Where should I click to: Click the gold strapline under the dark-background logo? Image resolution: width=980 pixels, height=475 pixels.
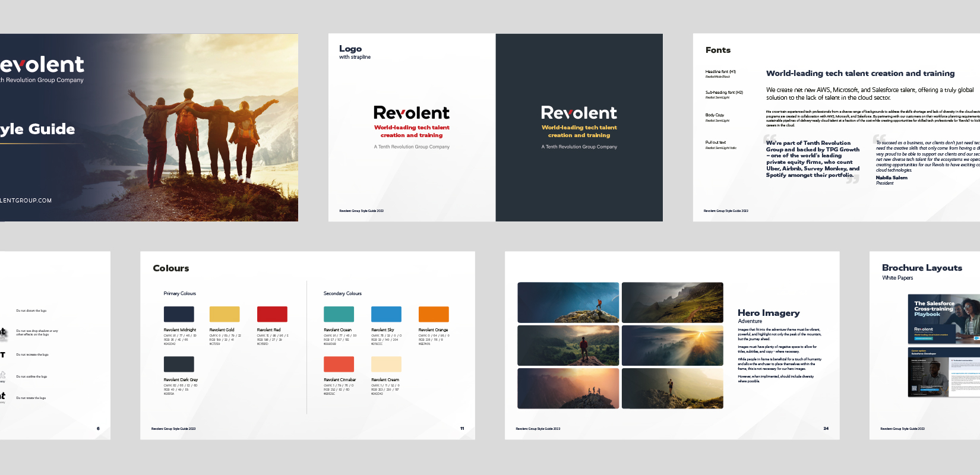point(579,131)
